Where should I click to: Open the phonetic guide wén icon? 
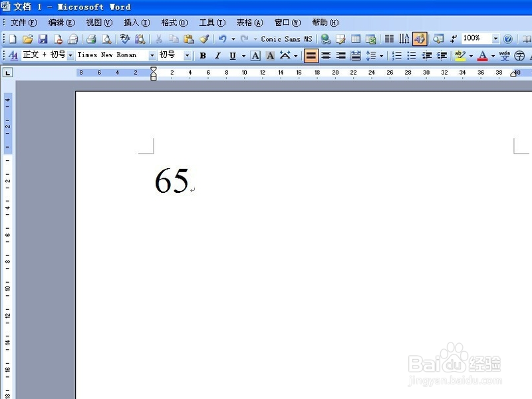pyautogui.click(x=504, y=56)
